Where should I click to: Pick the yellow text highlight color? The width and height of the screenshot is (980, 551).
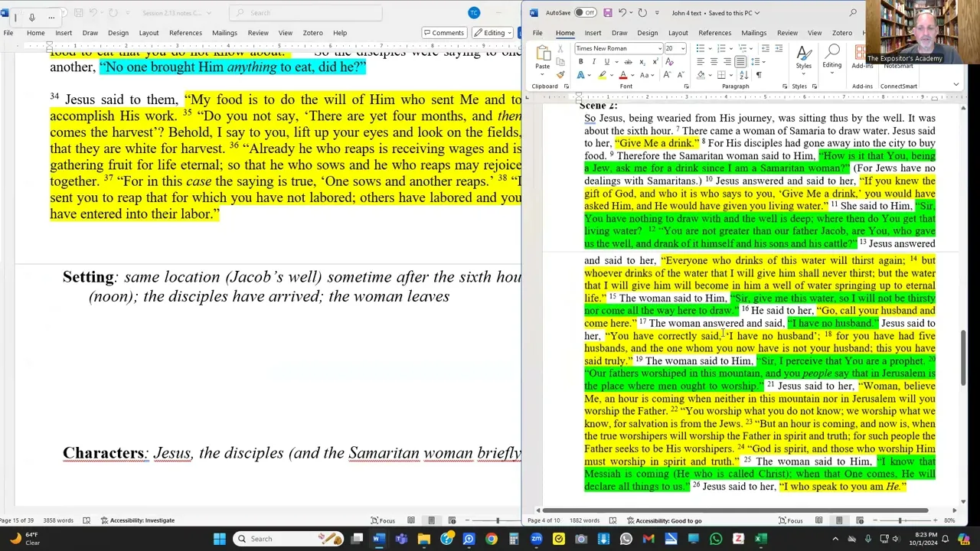603,75
